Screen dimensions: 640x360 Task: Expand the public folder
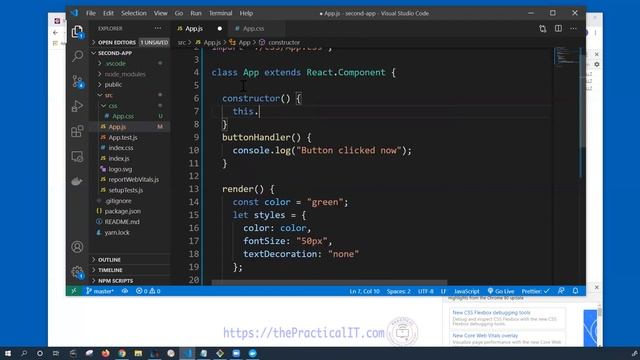pos(130,84)
